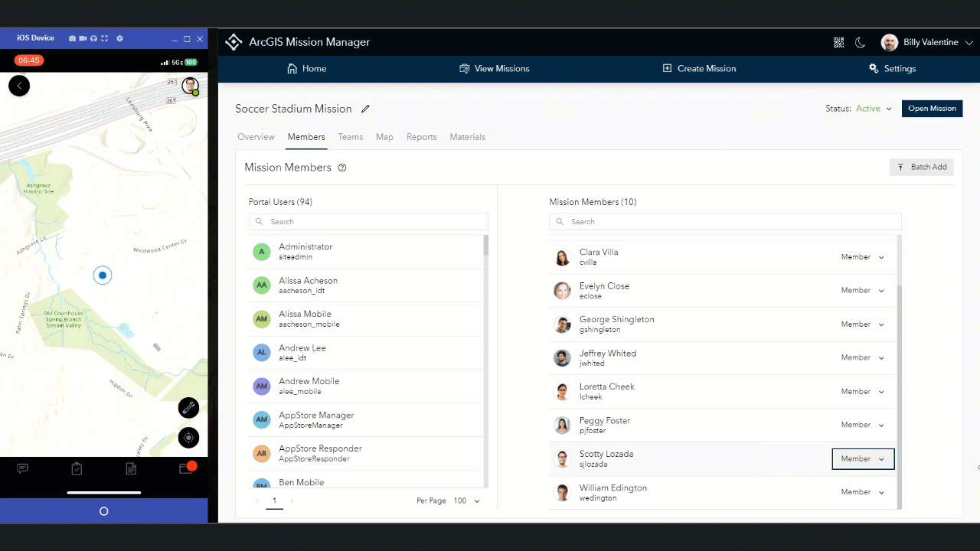Viewport: 980px width, 551px height.
Task: Click George Shingleton's profile photo
Action: 563,324
